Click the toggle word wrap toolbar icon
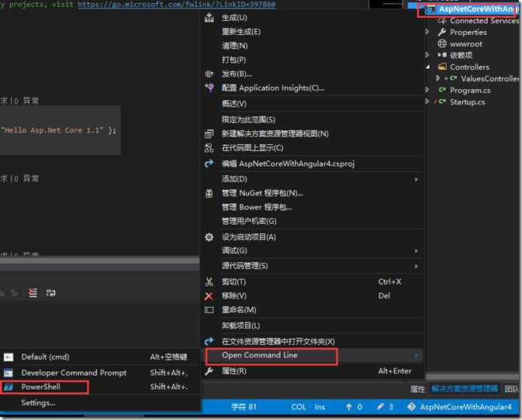The width and height of the screenshot is (522, 420). pos(50,293)
